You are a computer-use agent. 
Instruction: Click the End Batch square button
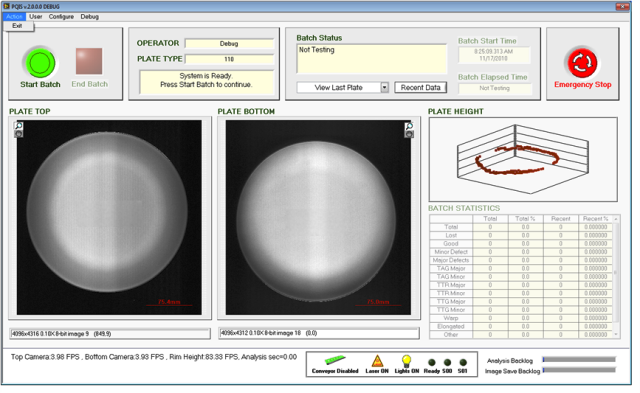pyautogui.click(x=89, y=61)
